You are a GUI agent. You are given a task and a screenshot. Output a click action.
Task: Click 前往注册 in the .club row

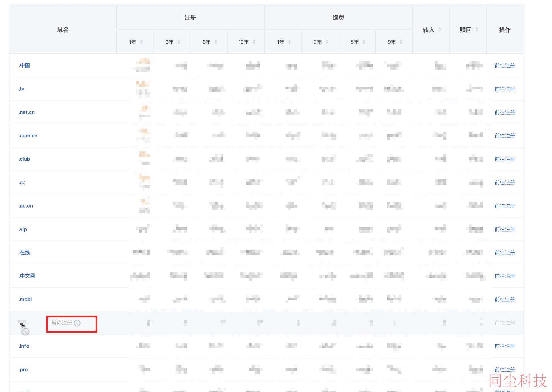click(x=505, y=159)
